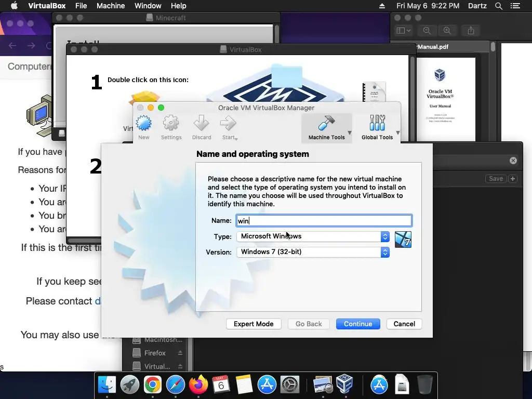
Task: Click the Name text field
Action: tap(324, 220)
